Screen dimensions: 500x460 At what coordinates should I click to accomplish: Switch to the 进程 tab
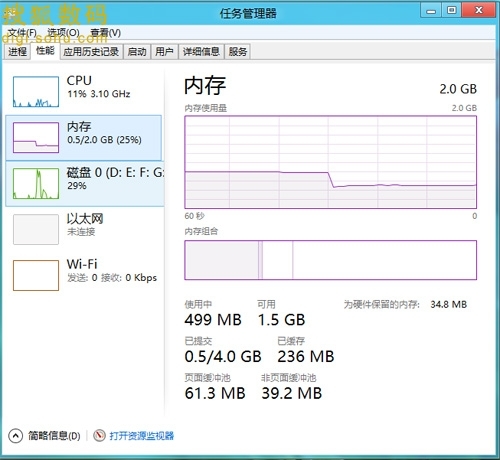[x=17, y=52]
